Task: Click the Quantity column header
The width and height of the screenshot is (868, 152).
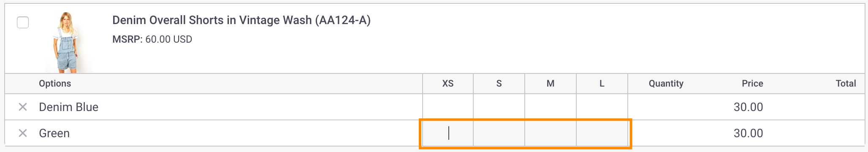Action: click(666, 84)
